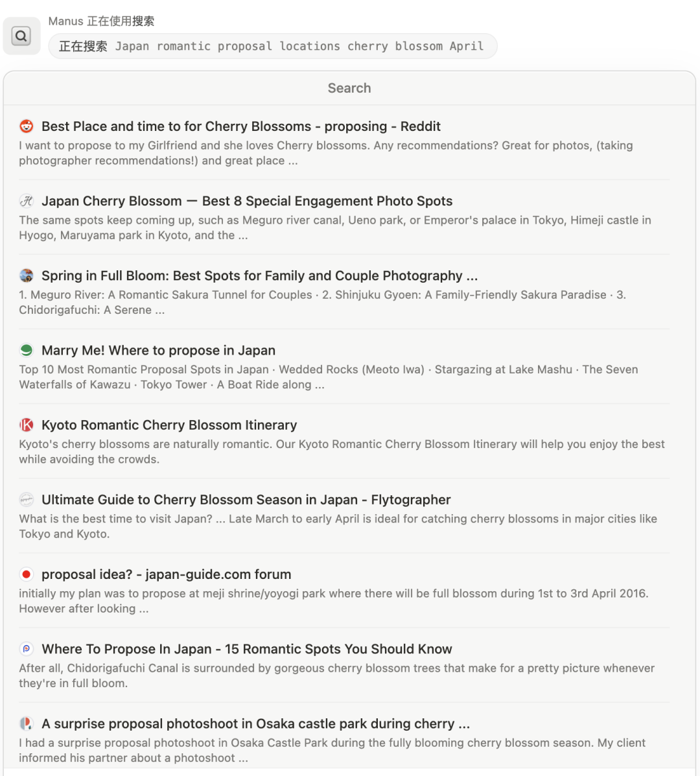Click the favicon beside Spring in Full Bloom
The image size is (700, 776).
[26, 276]
